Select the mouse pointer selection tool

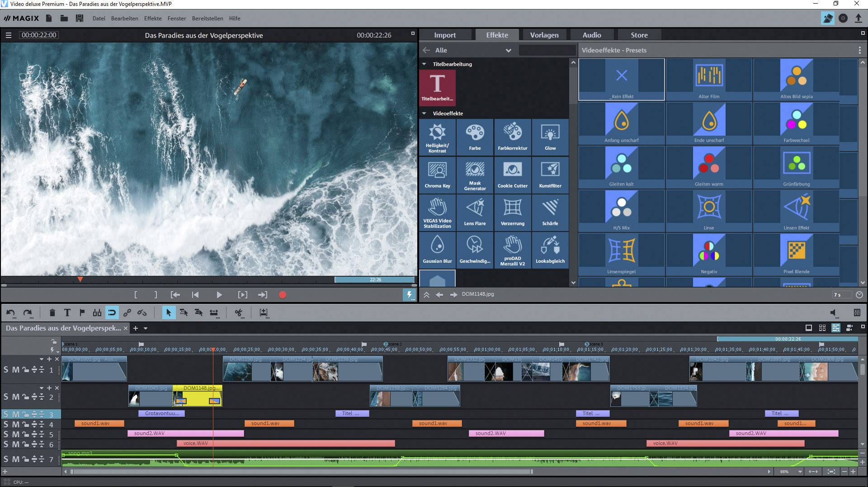pyautogui.click(x=169, y=312)
